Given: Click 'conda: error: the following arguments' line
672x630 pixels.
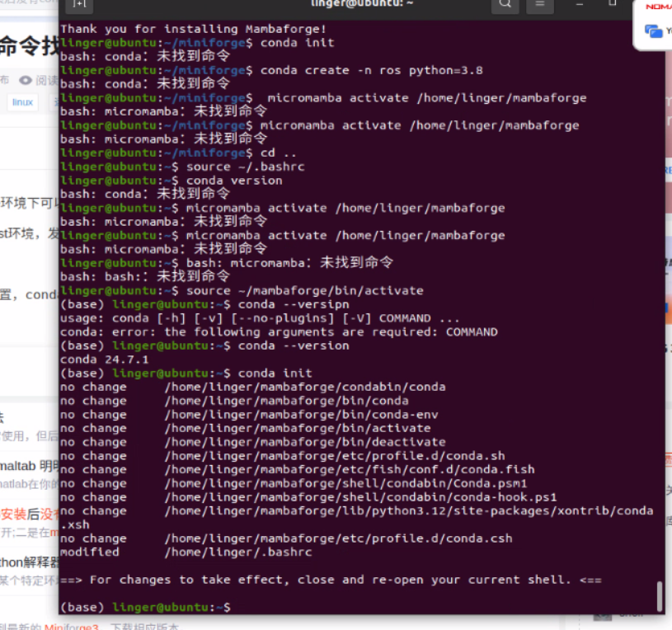Looking at the screenshot, I should pyautogui.click(x=279, y=332).
